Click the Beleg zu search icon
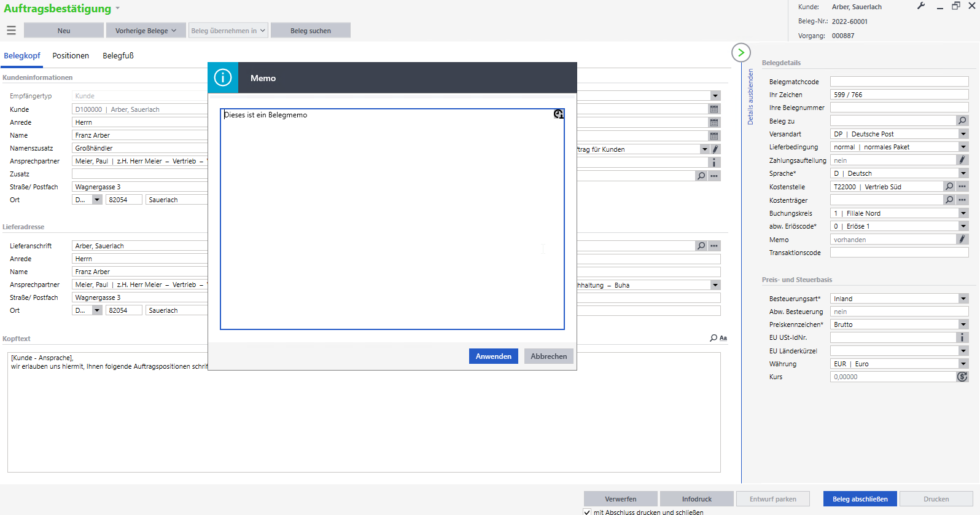980x515 pixels. pyautogui.click(x=962, y=121)
